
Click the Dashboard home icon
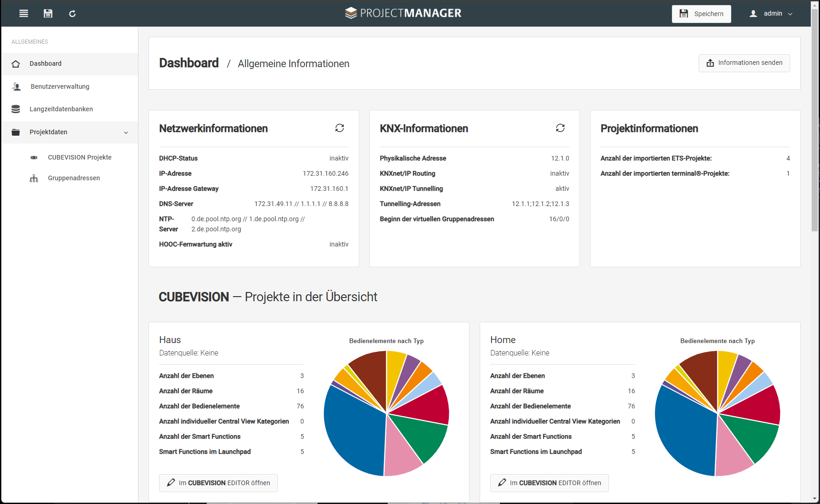pyautogui.click(x=16, y=64)
